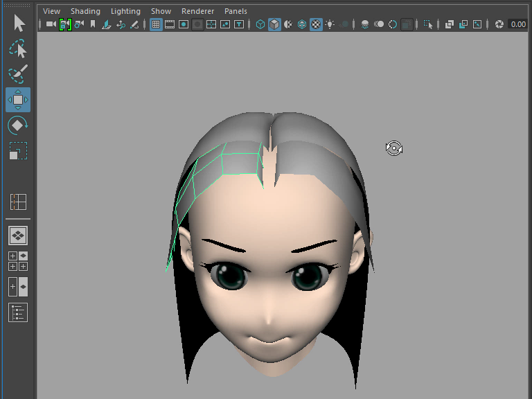Expand the Panels menu
Image resolution: width=532 pixels, height=399 pixels.
(236, 11)
